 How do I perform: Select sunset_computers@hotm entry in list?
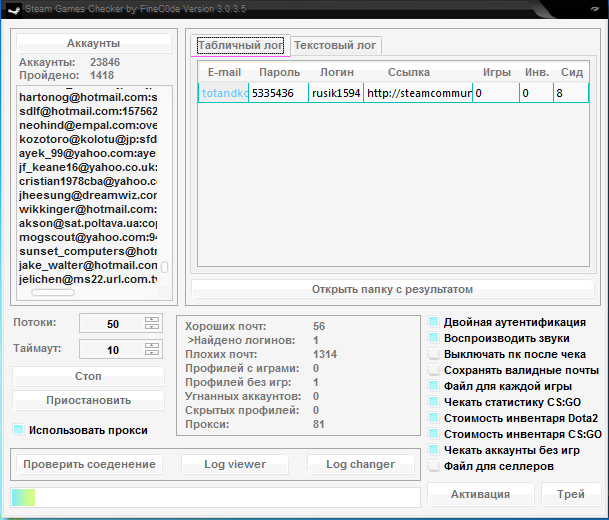click(x=88, y=251)
